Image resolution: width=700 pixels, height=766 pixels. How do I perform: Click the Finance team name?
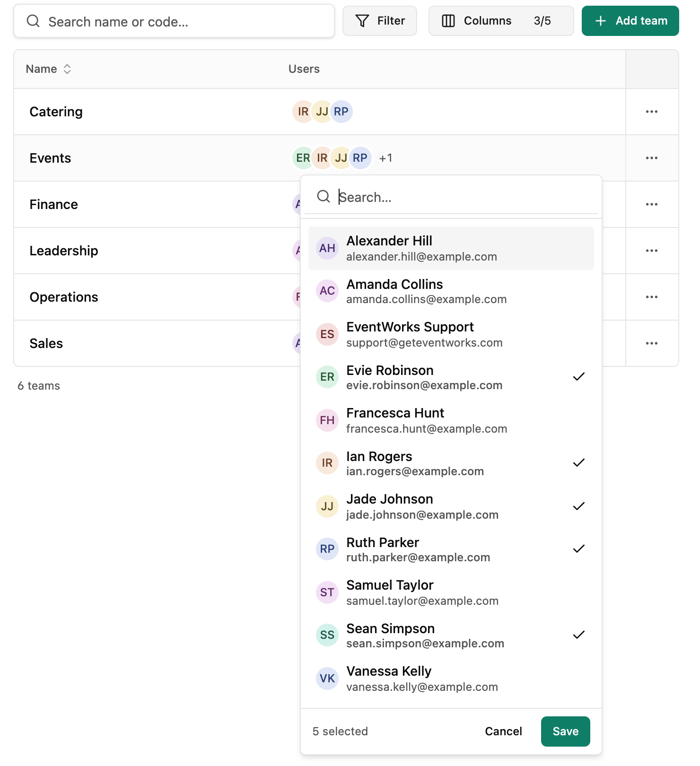click(54, 204)
